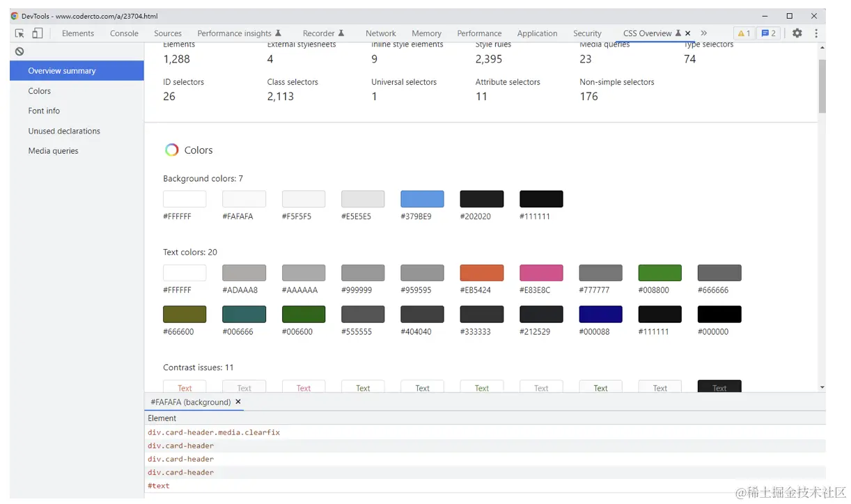
Task: Click the #000088 navy text swatch
Action: tap(600, 314)
